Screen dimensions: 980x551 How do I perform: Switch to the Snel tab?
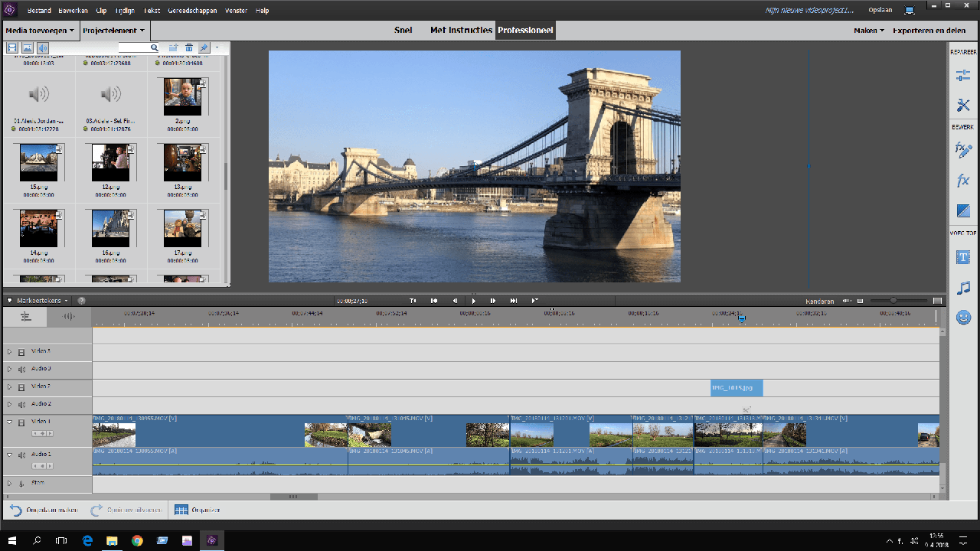point(403,31)
